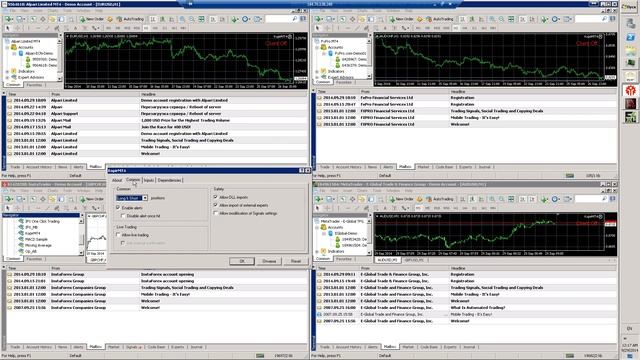Viewport: 640px width, 360px height.
Task: Open Code Base tab in FxPro terminal
Action: pyautogui.click(x=444, y=167)
